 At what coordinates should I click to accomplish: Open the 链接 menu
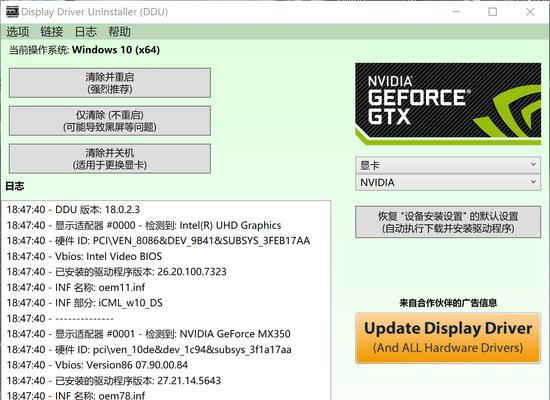[52, 32]
